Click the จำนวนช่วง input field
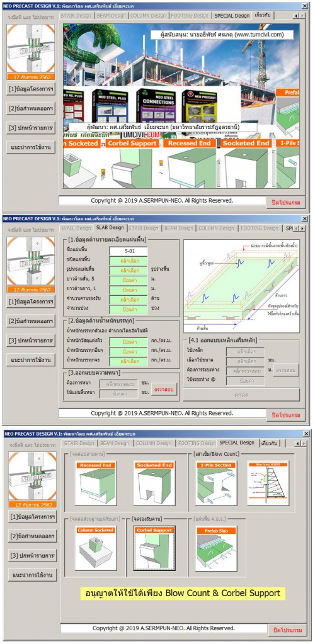Screen dimensions: 315x644 [129, 309]
